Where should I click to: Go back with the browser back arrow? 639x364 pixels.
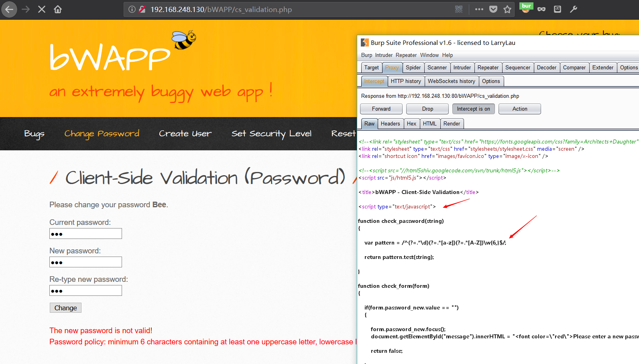click(x=9, y=9)
